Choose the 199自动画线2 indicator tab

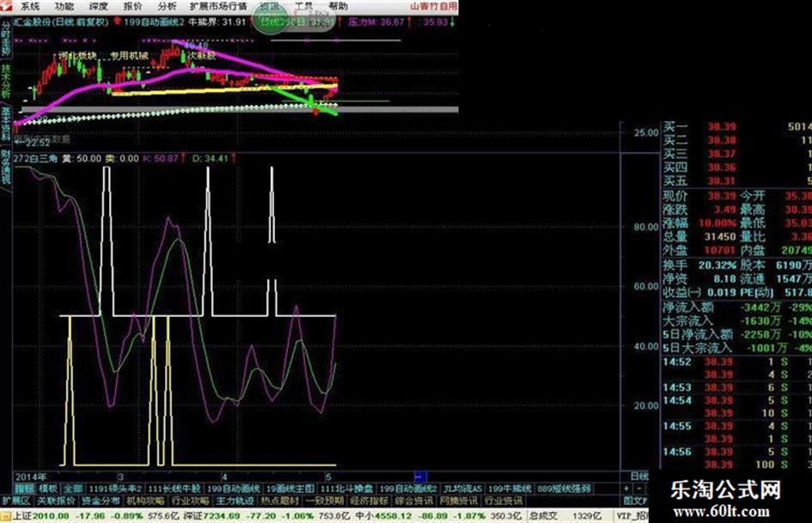coord(409,489)
